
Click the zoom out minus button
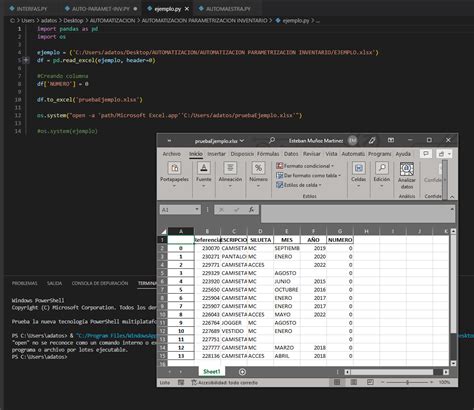tap(383, 382)
